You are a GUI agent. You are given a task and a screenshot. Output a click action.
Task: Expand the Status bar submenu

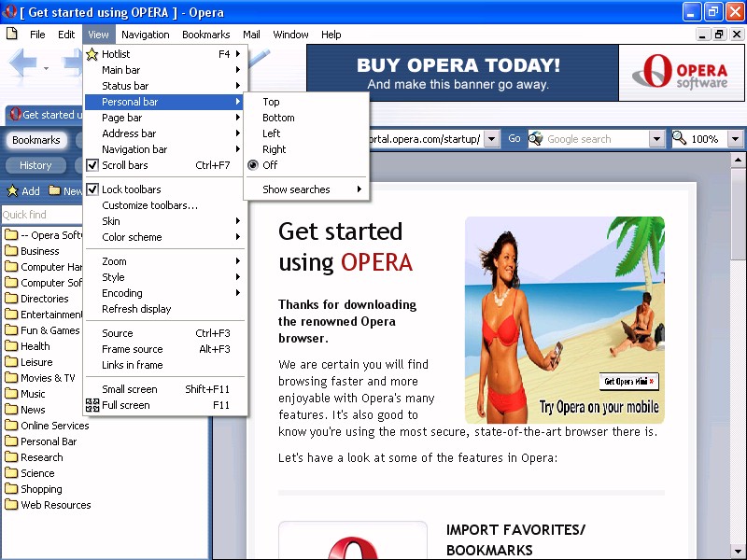click(x=165, y=86)
